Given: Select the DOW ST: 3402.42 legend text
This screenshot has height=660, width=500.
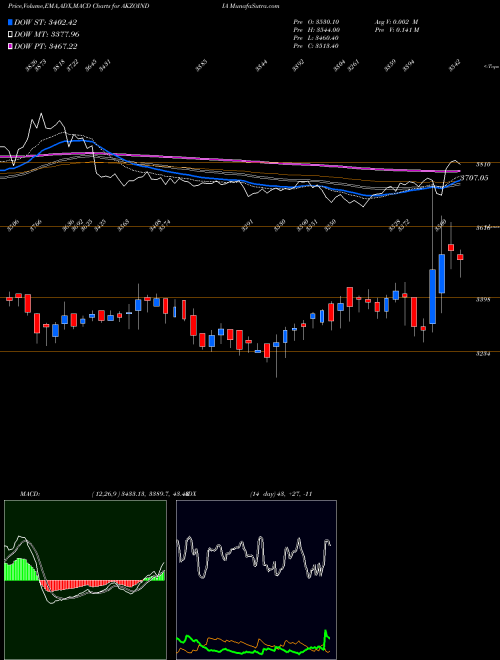Looking at the screenshot, I should pos(45,22).
